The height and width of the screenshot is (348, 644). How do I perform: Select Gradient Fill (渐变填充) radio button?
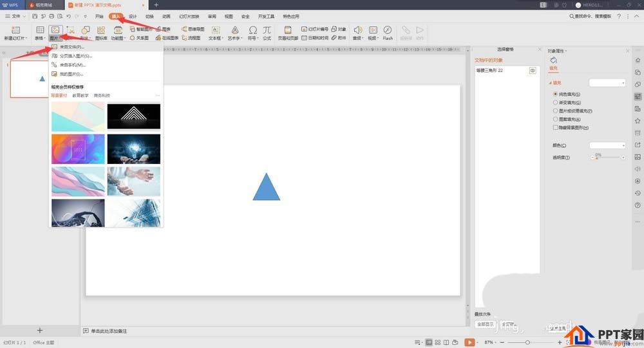click(x=555, y=102)
